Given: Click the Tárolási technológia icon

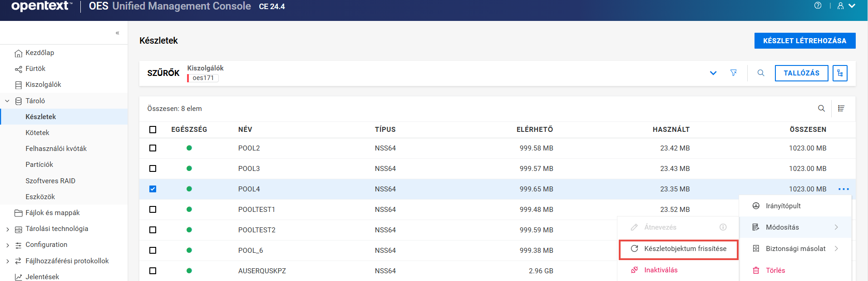Looking at the screenshot, I should tap(19, 229).
